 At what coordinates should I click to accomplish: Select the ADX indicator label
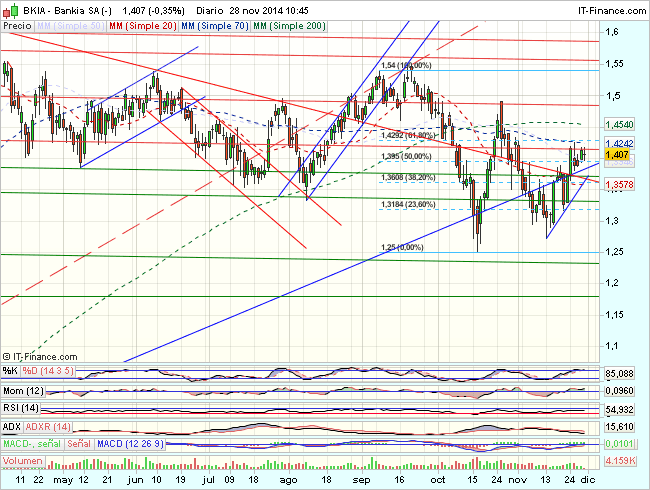click(x=12, y=427)
